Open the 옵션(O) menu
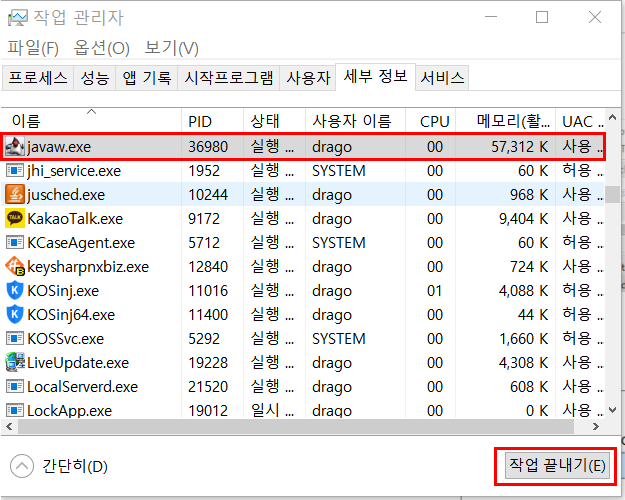Viewport: 625px width, 500px height. 102,48
